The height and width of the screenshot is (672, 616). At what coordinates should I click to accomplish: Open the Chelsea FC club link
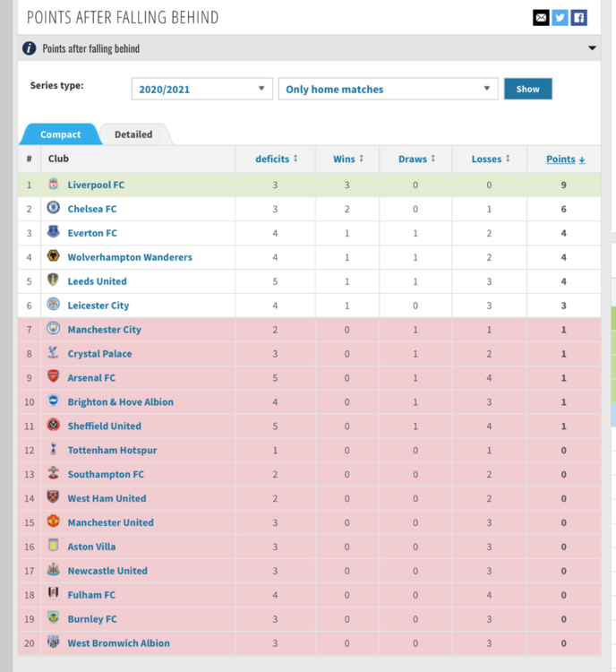click(x=92, y=209)
